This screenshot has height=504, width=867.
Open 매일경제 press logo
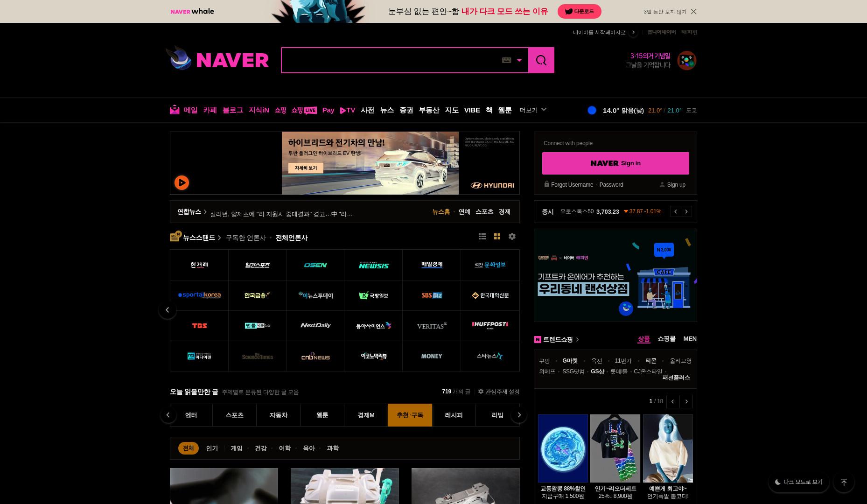tap(432, 265)
